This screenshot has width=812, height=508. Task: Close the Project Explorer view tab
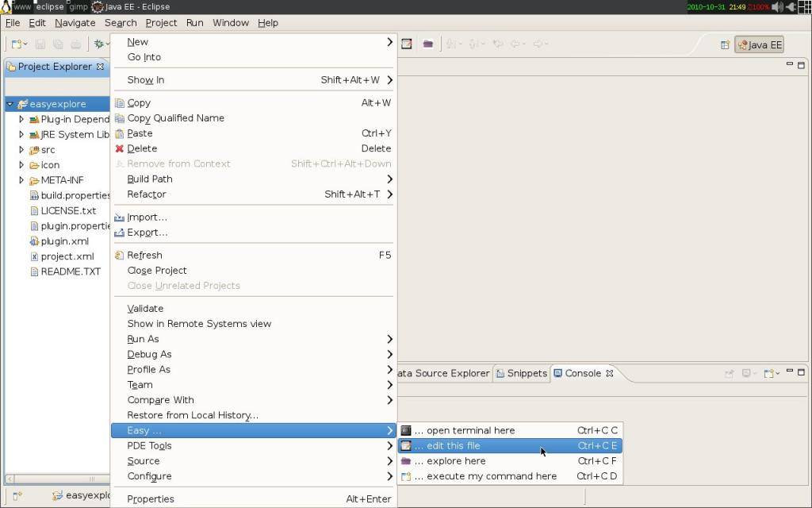coord(100,67)
